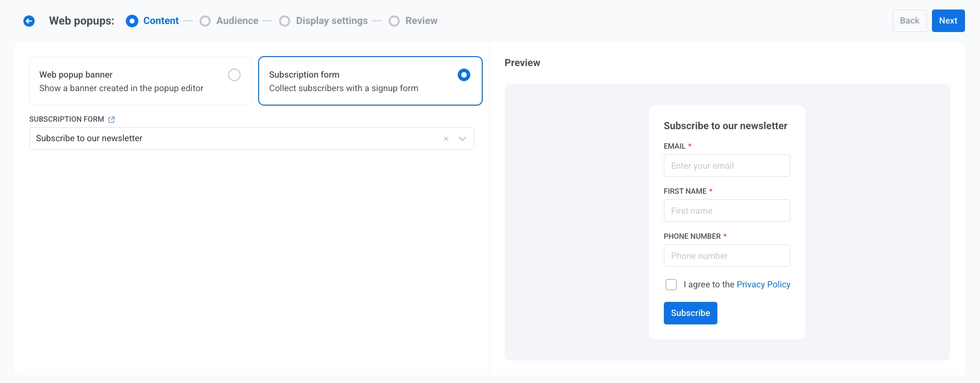This screenshot has width=980, height=383.
Task: Click the Subscribe button in preview
Action: [x=690, y=313]
